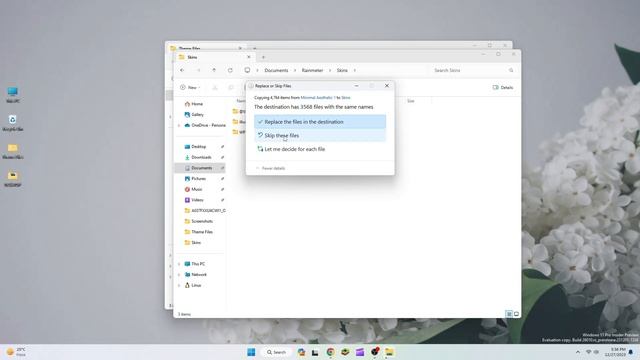This screenshot has width=640, height=360.
Task: Expand chevron between Rainmeter and Skins
Action: pos(330,70)
